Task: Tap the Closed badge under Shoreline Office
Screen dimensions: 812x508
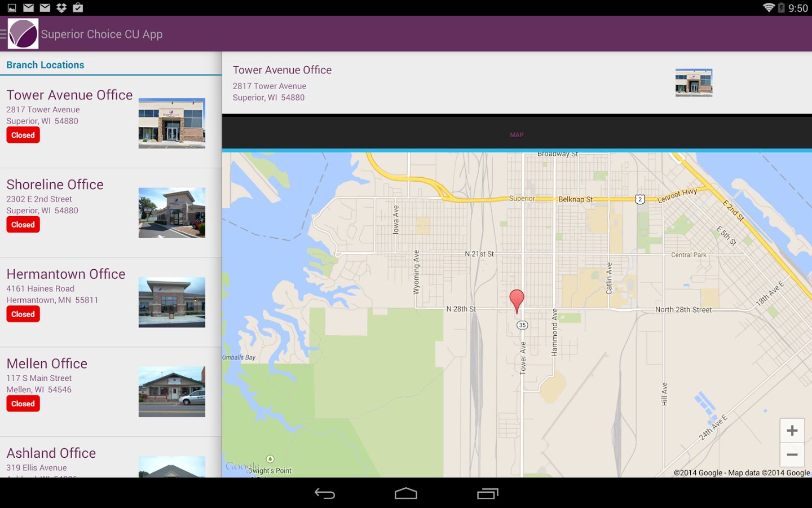Action: click(x=23, y=225)
